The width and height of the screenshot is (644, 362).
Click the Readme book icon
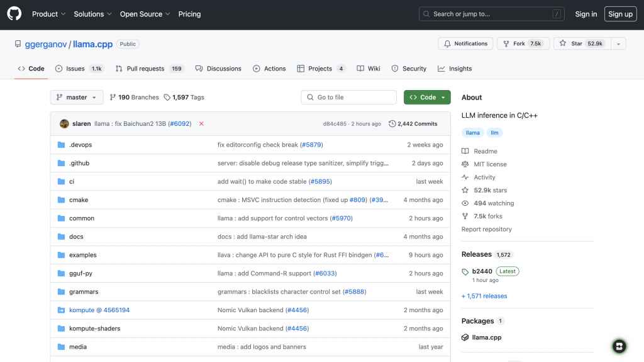click(465, 151)
